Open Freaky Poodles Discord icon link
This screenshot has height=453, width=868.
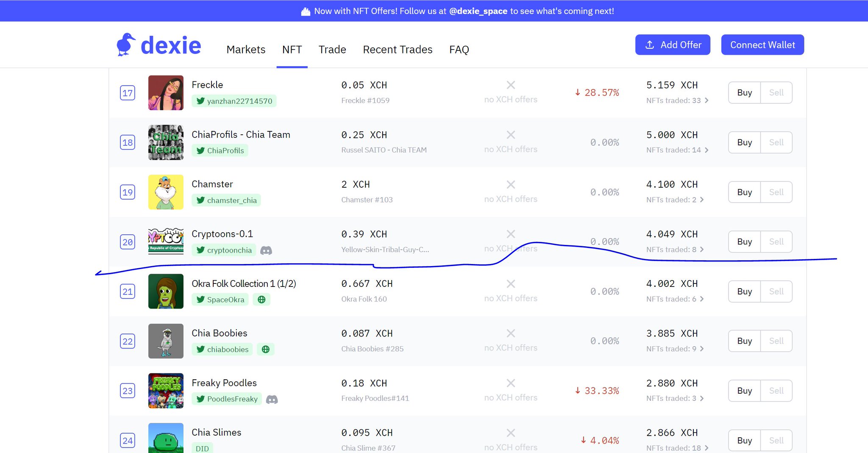272,399
